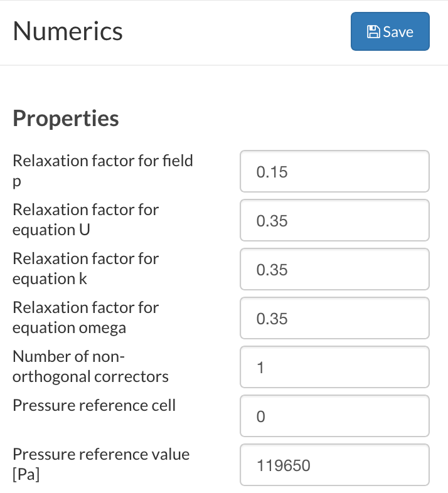Viewport: 448px width, 493px height.
Task: Click the horizontal divider below the Numerics header
Action: tap(224, 65)
